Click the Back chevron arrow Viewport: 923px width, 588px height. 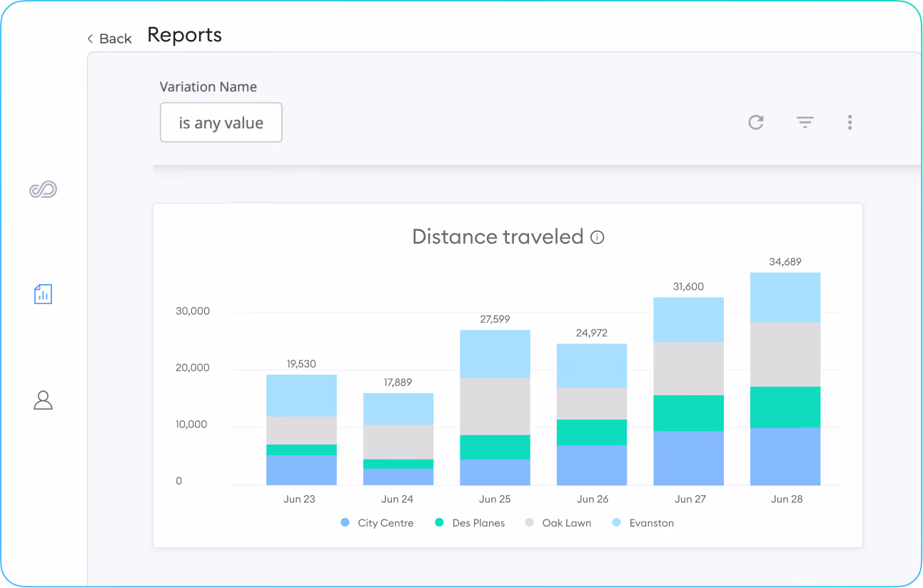91,39
